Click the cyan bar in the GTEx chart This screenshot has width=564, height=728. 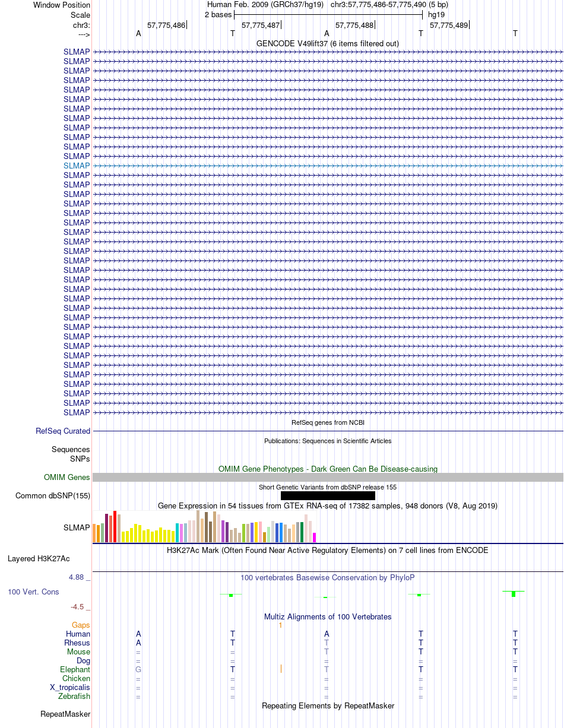178,533
